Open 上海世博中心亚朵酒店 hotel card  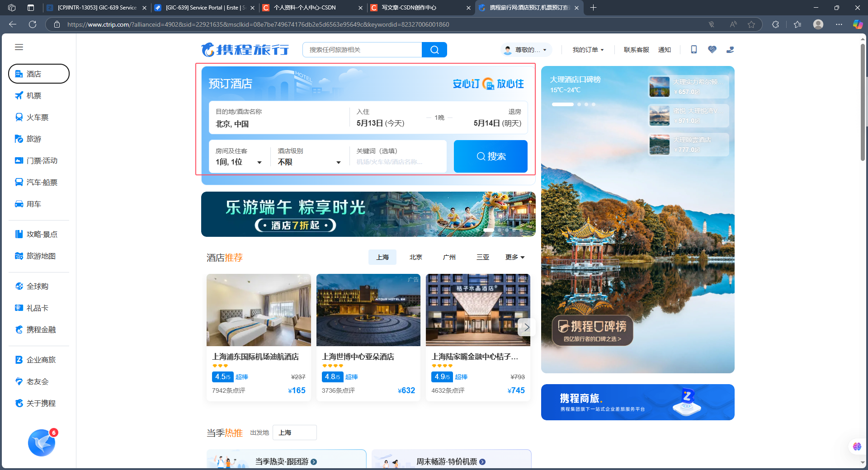tap(368, 338)
